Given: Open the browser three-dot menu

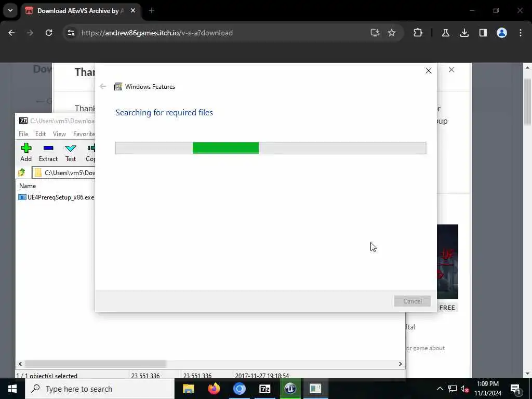Looking at the screenshot, I should 521,33.
